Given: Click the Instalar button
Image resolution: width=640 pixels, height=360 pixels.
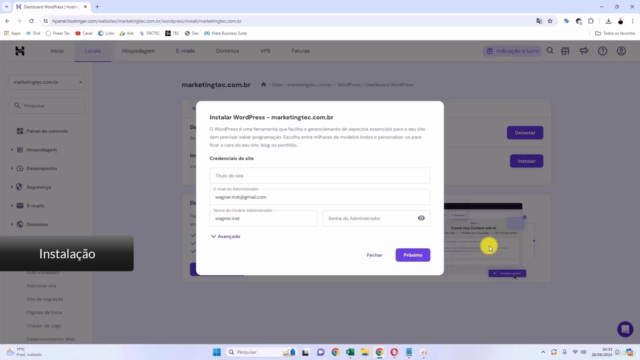Looking at the screenshot, I should (x=527, y=161).
